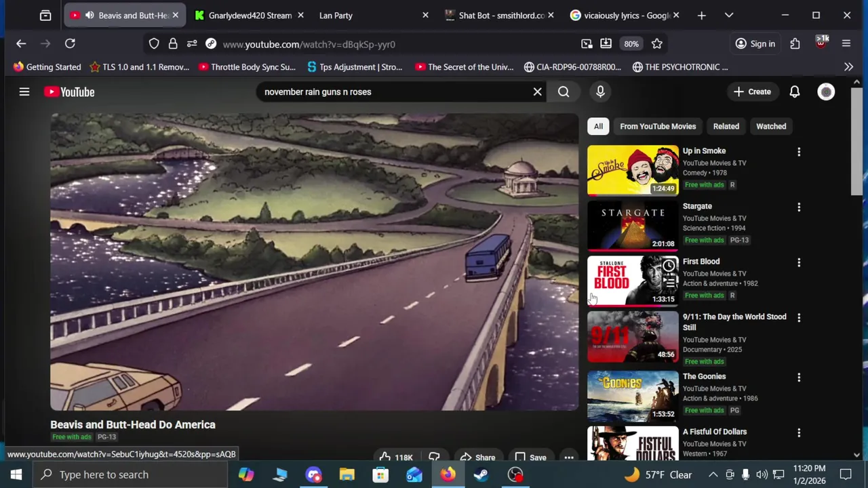Select the Watched filter chip
868x488 pixels.
coord(771,126)
